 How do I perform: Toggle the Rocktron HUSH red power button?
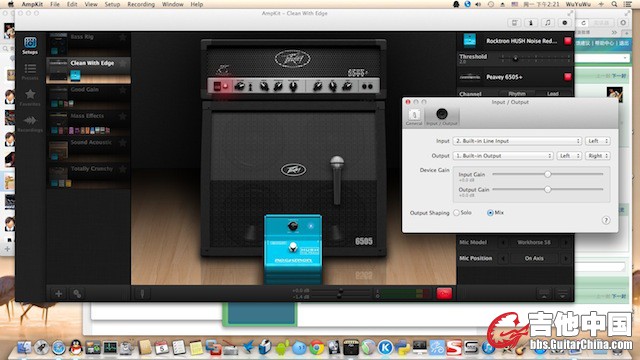tap(567, 41)
